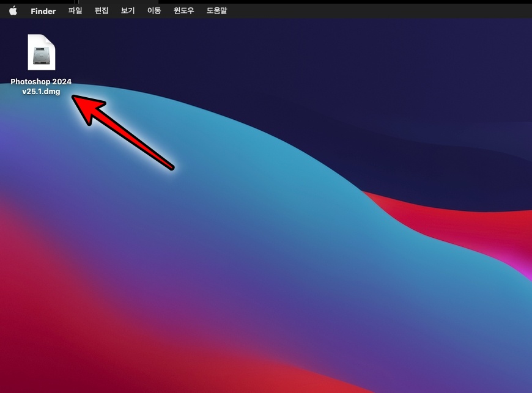
Task: Open the 보기 menu
Action: [x=128, y=11]
